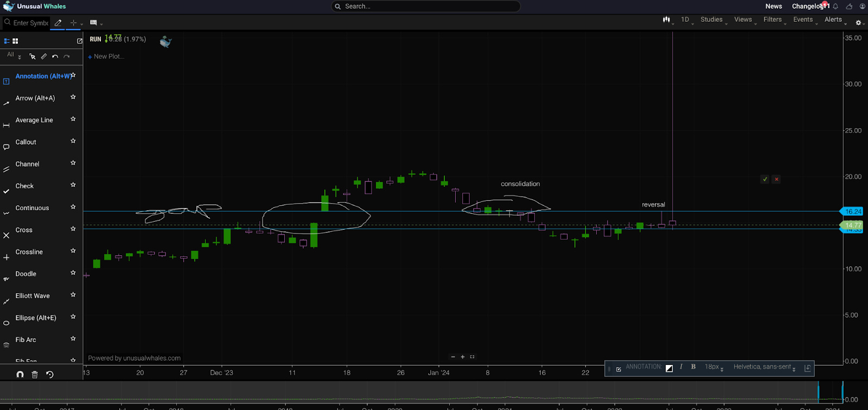Select the Doodle tool
Screen dimensions: 868x410
click(x=26, y=274)
